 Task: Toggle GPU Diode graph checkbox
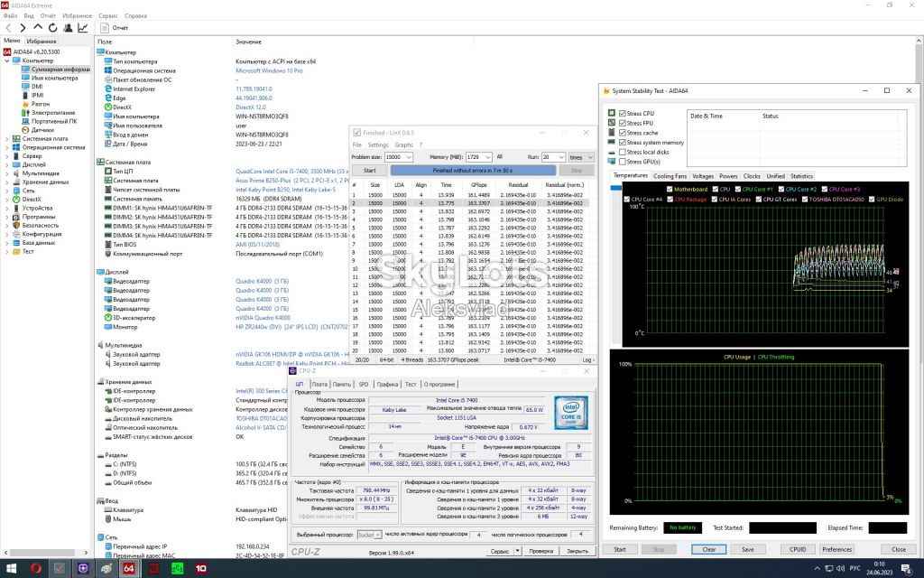(x=872, y=200)
